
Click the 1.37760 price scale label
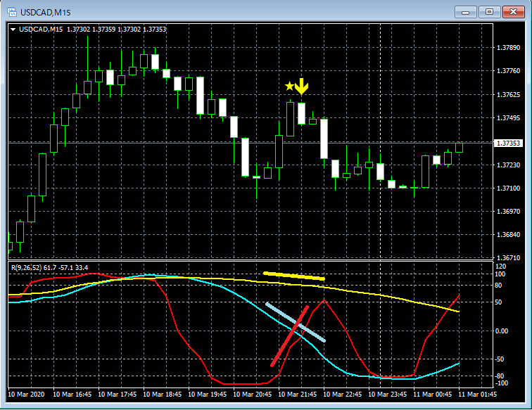coord(508,71)
